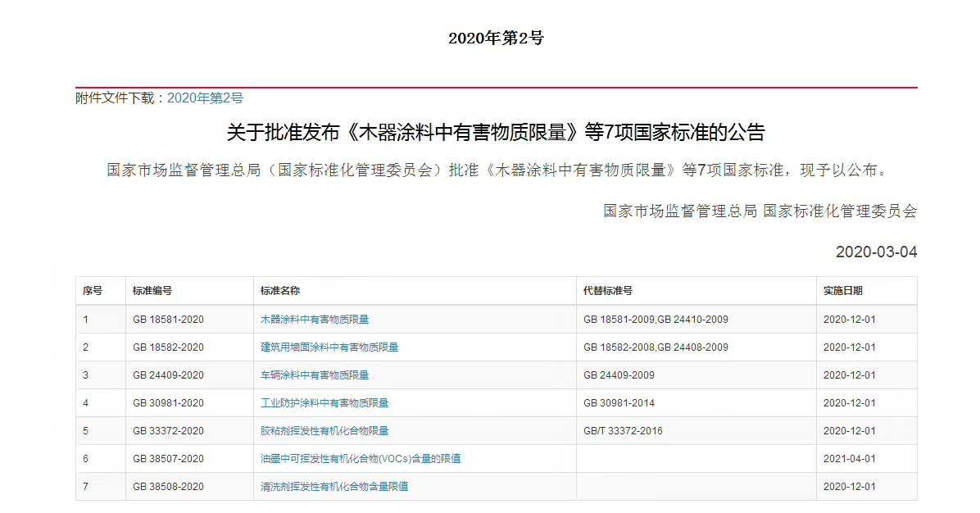Click the page heading 2020年第2号
Image resolution: width=980 pixels, height=513 pixels.
(x=496, y=39)
